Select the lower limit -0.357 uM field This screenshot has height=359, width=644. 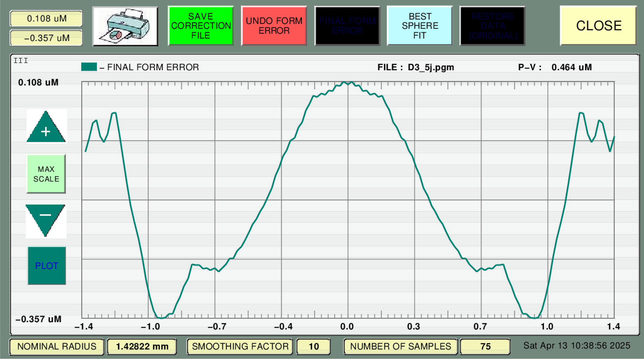(x=46, y=38)
